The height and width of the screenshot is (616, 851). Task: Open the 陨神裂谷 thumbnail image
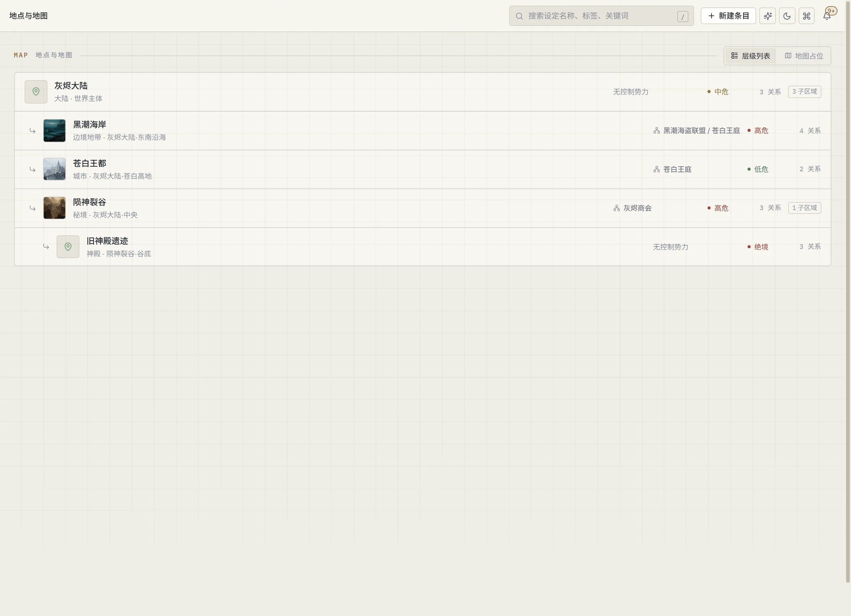pos(54,208)
